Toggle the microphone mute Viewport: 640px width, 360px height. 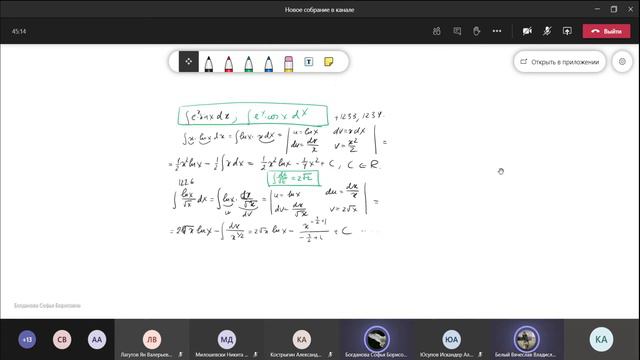pos(547,31)
